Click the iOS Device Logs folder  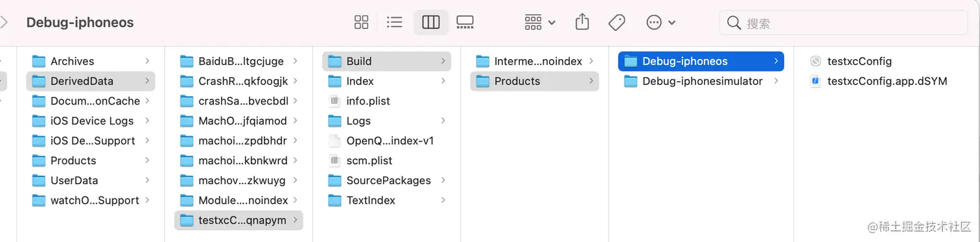pos(91,121)
